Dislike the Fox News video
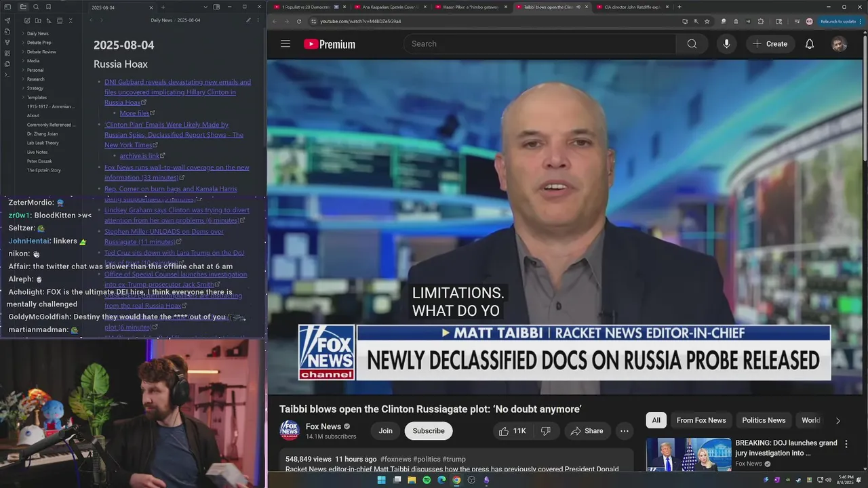 (546, 431)
